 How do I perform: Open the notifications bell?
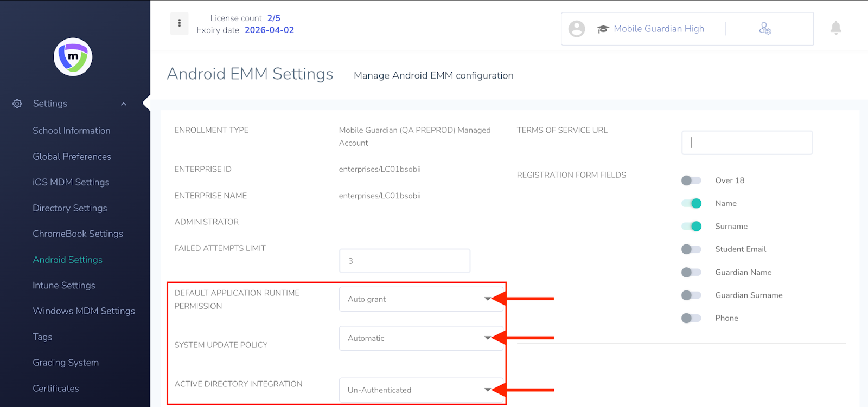point(835,28)
